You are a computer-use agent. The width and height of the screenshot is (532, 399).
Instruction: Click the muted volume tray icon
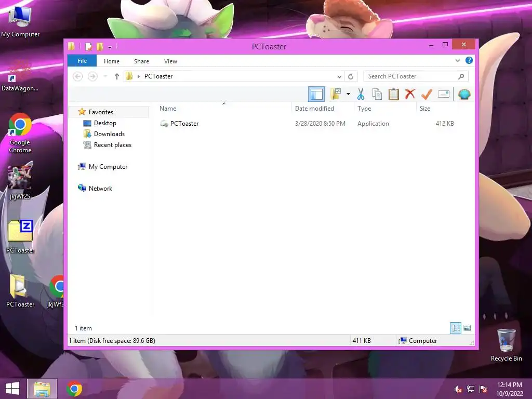coord(458,389)
